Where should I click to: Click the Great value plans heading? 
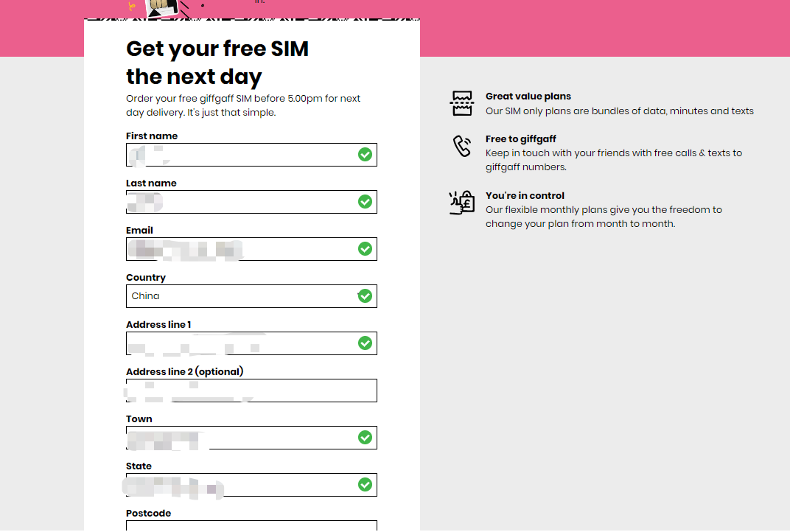528,97
